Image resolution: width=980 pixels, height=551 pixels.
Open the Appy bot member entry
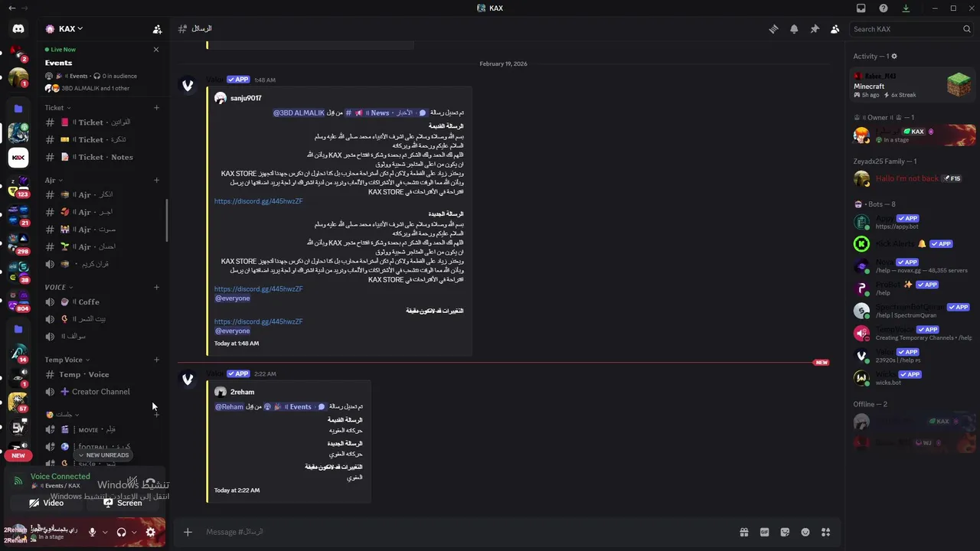(914, 222)
